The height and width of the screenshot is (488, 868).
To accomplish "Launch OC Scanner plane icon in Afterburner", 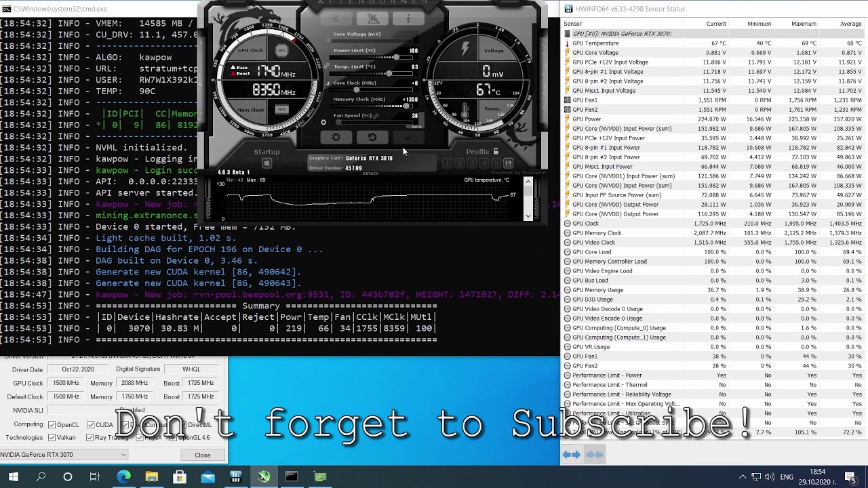I will 372,19.
